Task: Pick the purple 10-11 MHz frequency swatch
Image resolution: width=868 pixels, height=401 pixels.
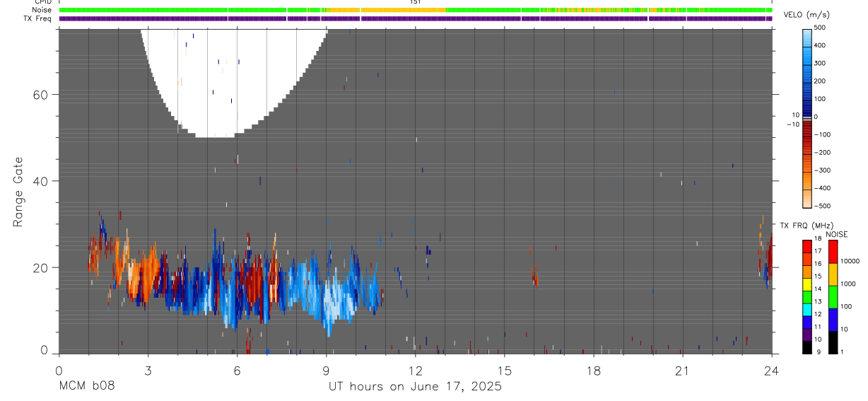Action: [x=807, y=335]
